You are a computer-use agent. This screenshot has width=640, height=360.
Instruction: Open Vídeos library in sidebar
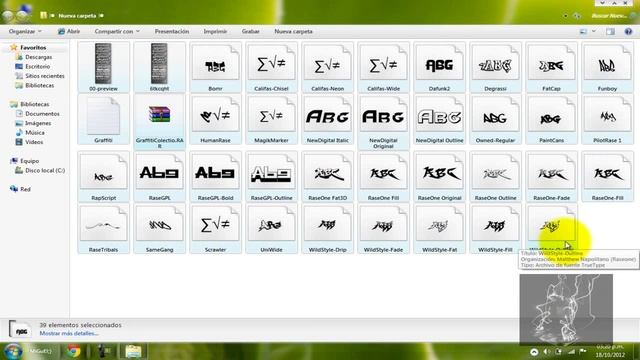[x=34, y=142]
